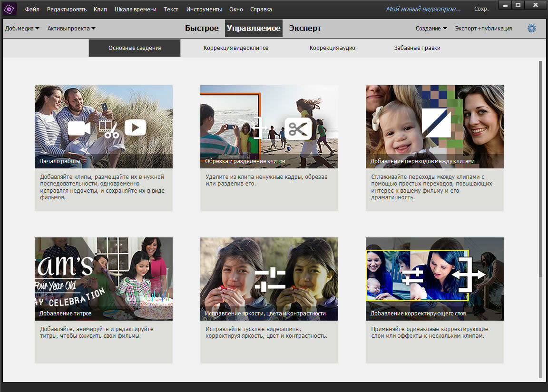The width and height of the screenshot is (548, 392).
Task: Click the sliders icon on brightness correction card
Action: 270,280
